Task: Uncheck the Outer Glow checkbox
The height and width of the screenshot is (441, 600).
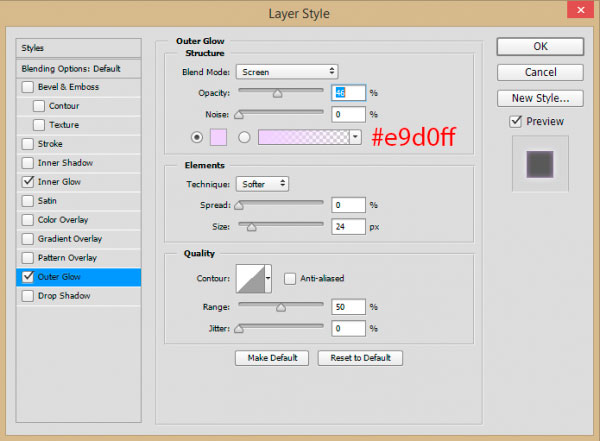Action: pyautogui.click(x=28, y=277)
